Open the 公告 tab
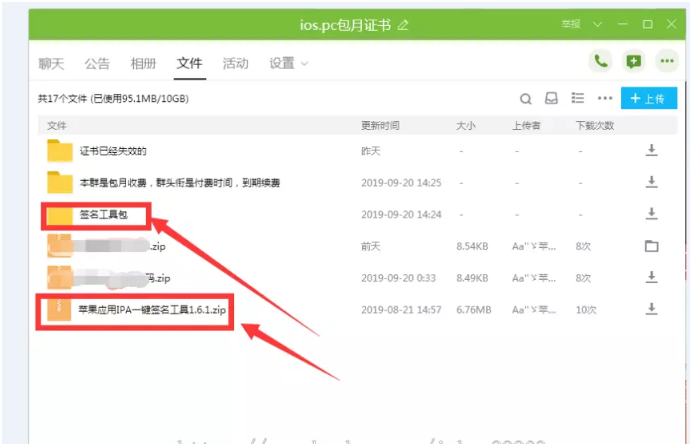The image size is (690, 444). click(x=97, y=64)
